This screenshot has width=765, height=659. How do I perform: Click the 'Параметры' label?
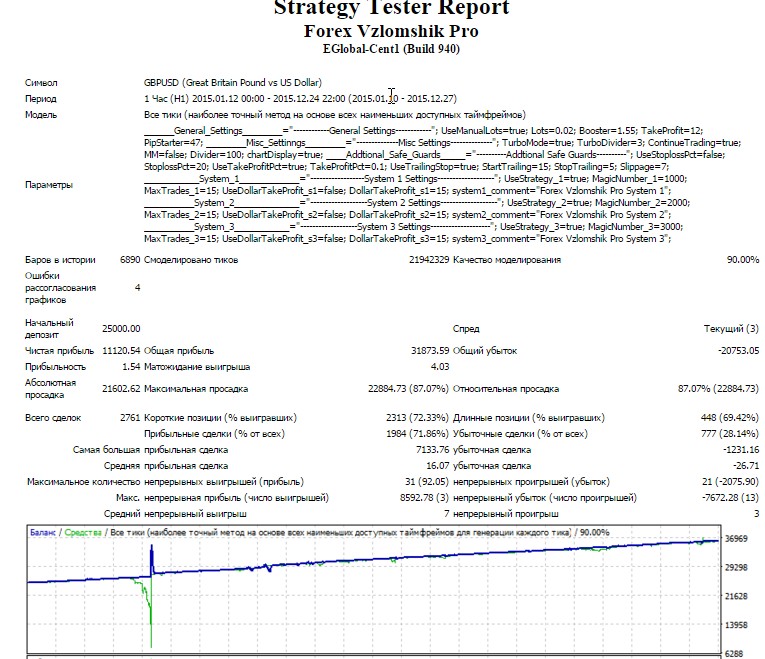coord(49,185)
